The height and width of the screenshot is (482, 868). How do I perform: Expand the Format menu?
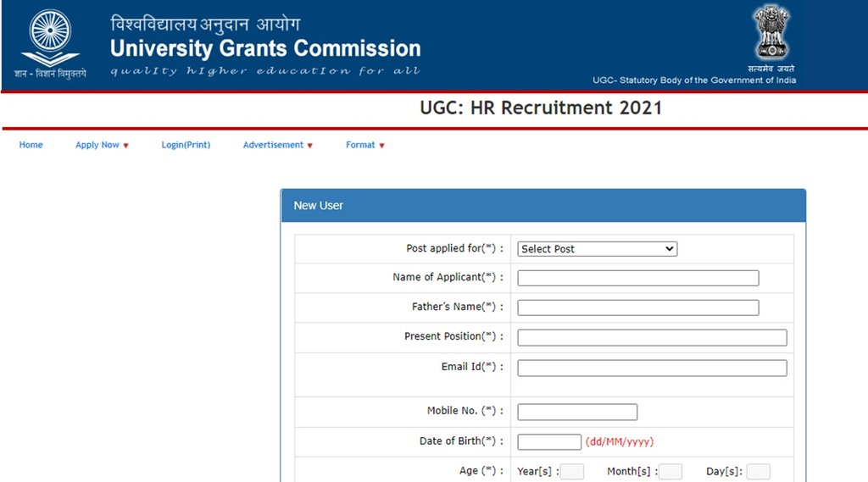pos(360,145)
